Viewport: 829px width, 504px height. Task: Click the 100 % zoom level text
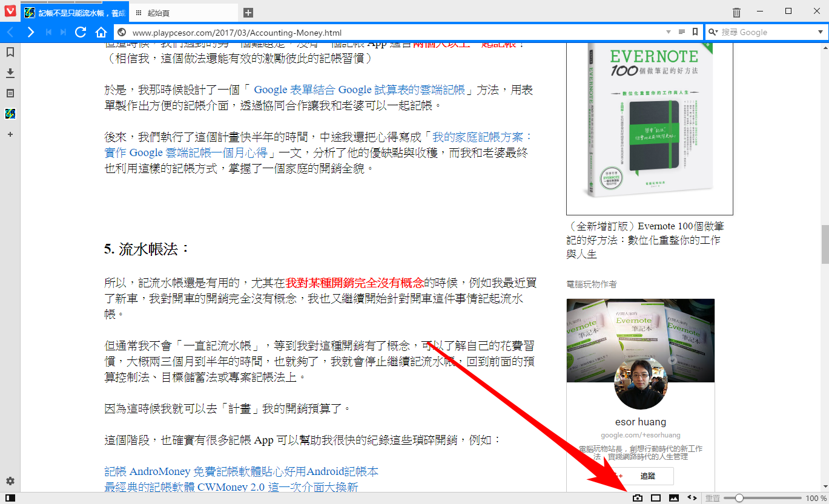point(814,498)
